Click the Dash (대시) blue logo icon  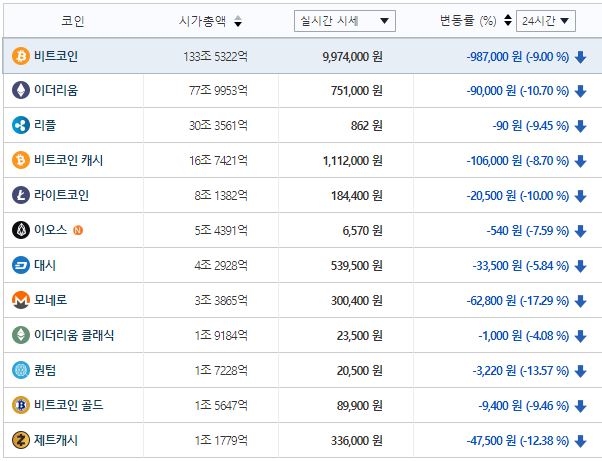point(20,265)
